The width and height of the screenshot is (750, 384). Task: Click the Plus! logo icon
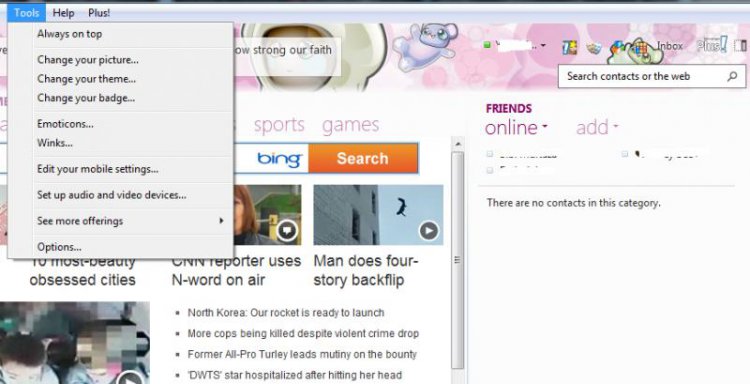tap(712, 45)
